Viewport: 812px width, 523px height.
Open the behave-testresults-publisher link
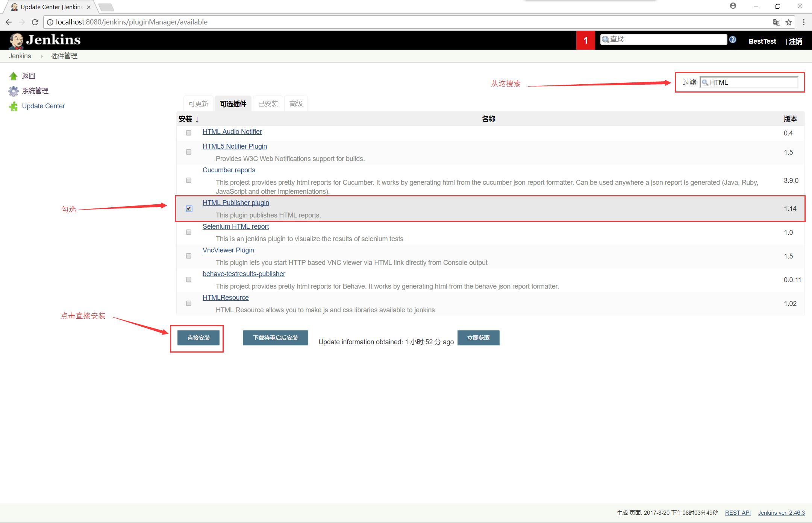coord(244,274)
